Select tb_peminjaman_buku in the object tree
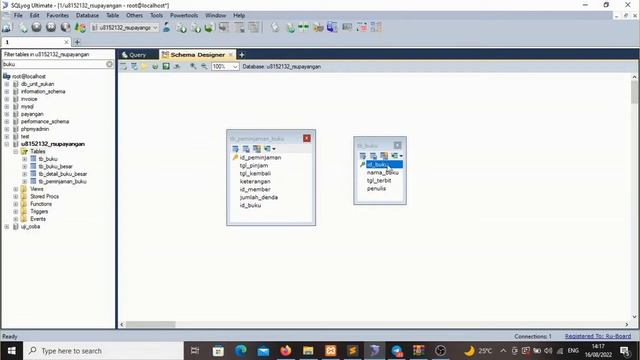The width and height of the screenshot is (640, 360). 62,181
